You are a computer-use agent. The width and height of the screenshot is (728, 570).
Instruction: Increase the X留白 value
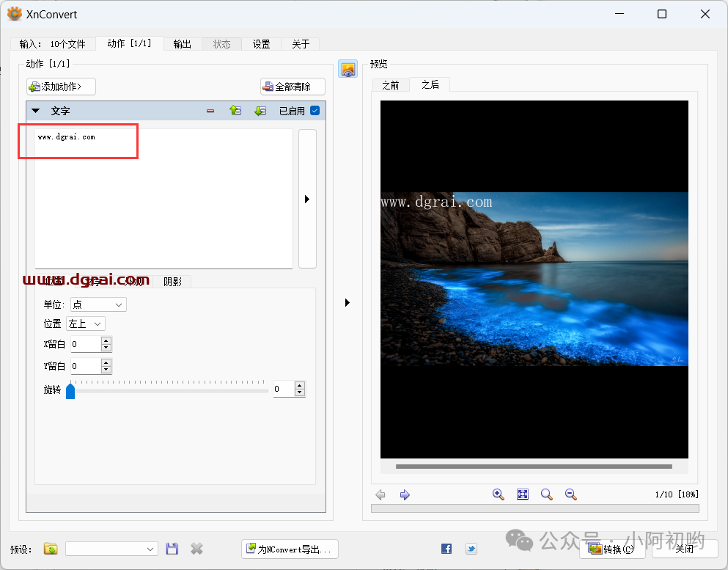(106, 340)
